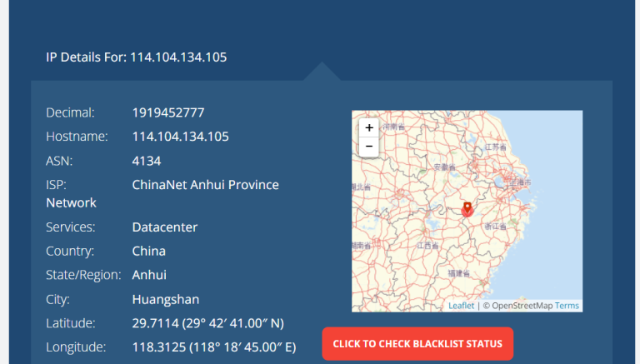Click the Datacenter services value
The width and height of the screenshot is (640, 364).
[165, 227]
